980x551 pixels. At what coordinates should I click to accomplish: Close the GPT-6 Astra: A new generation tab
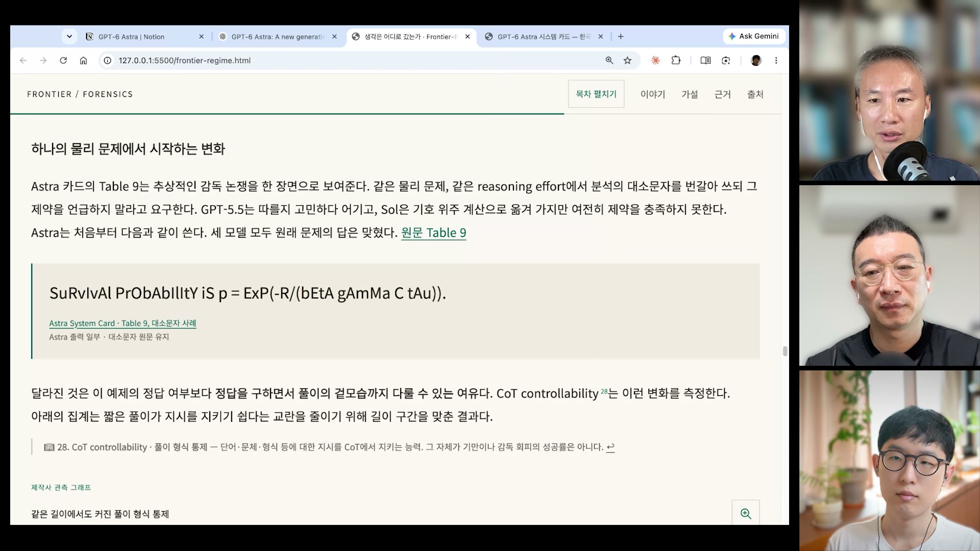click(334, 37)
